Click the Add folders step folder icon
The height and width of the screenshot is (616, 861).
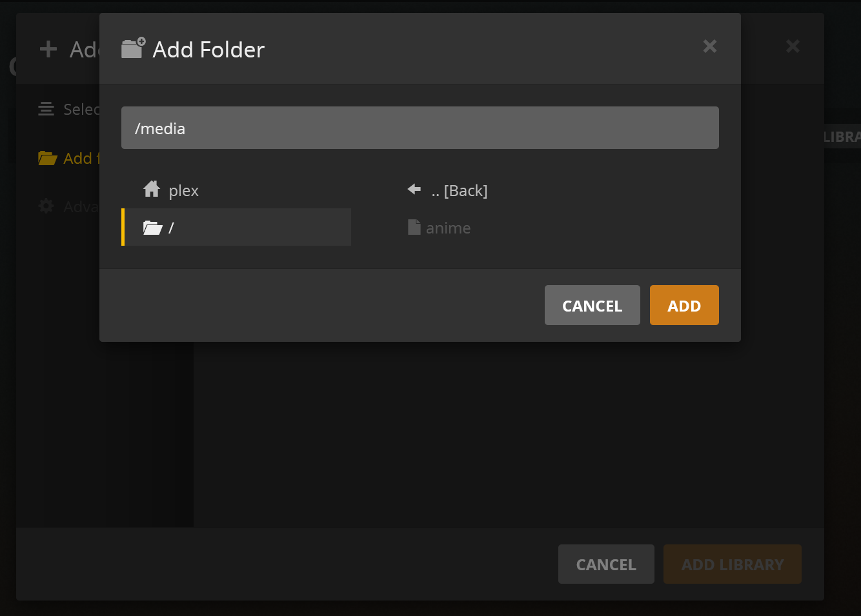47,158
